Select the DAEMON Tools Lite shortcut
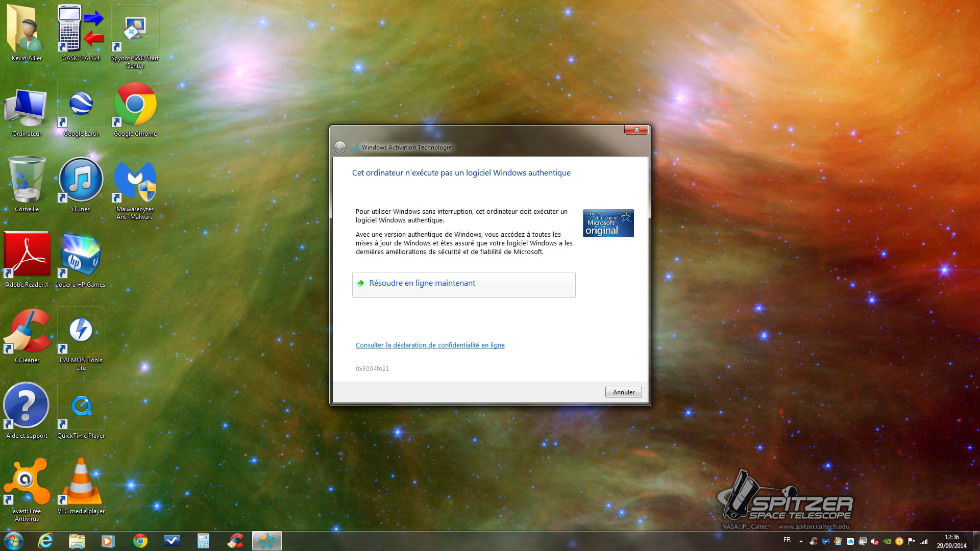 tap(81, 339)
